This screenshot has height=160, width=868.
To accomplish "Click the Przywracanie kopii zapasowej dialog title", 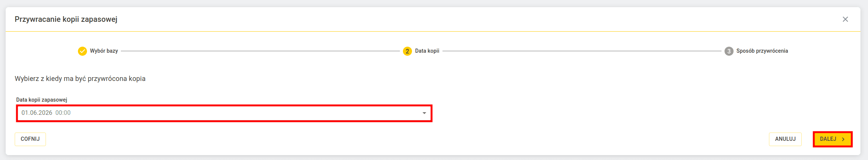I will click(x=66, y=19).
